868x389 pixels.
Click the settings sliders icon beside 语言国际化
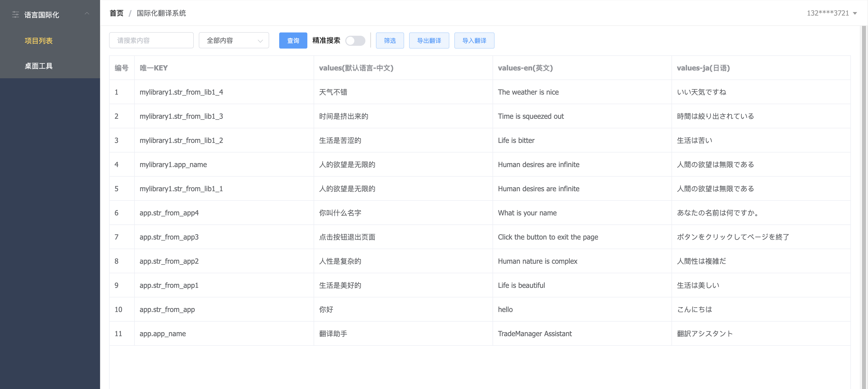coord(16,15)
